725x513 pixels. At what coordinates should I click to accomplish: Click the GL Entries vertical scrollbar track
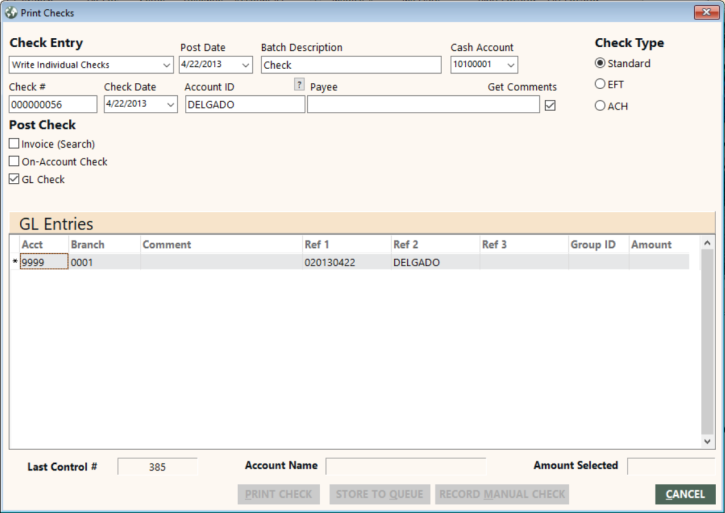click(x=707, y=342)
